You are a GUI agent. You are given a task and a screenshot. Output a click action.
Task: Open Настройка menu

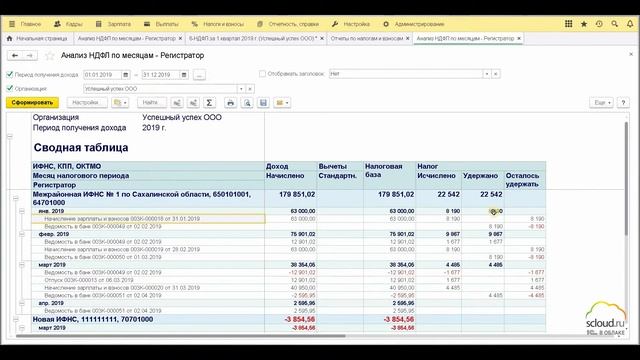pyautogui.click(x=351, y=24)
